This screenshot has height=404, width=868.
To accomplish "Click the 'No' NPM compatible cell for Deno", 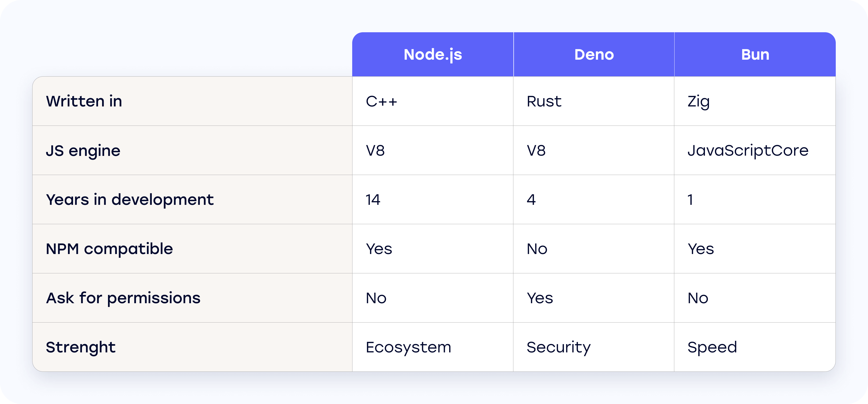I will coord(536,249).
